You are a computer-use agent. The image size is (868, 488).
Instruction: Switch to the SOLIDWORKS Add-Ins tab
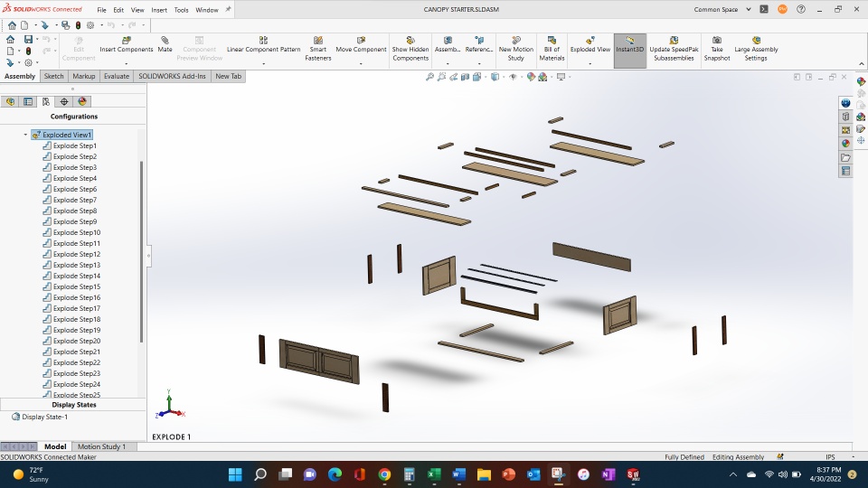tap(172, 76)
